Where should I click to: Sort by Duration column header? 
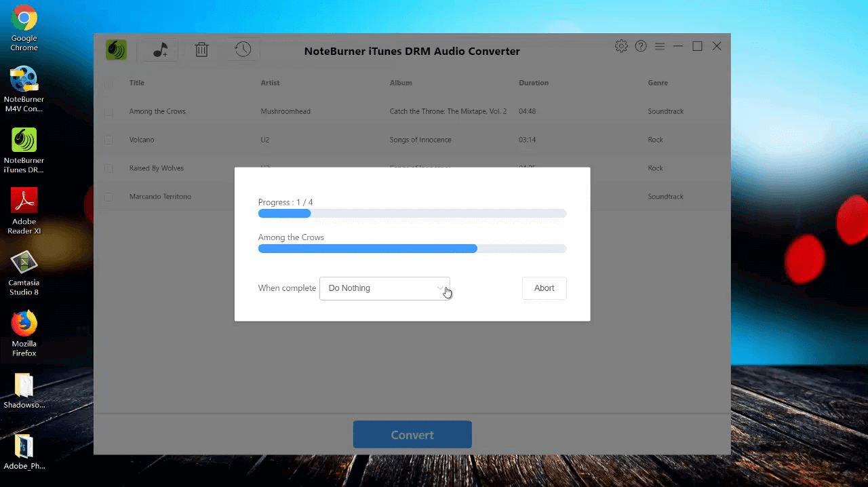[x=534, y=83]
